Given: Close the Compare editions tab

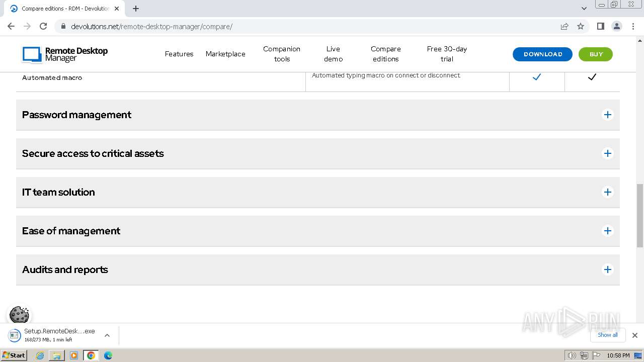Looking at the screenshot, I should click(x=117, y=9).
